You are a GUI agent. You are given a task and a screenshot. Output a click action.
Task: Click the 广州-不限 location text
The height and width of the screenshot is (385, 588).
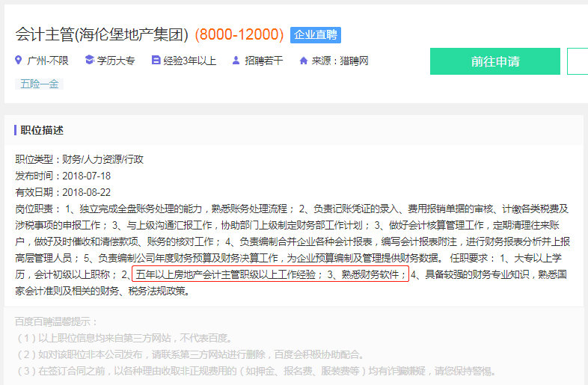point(48,61)
